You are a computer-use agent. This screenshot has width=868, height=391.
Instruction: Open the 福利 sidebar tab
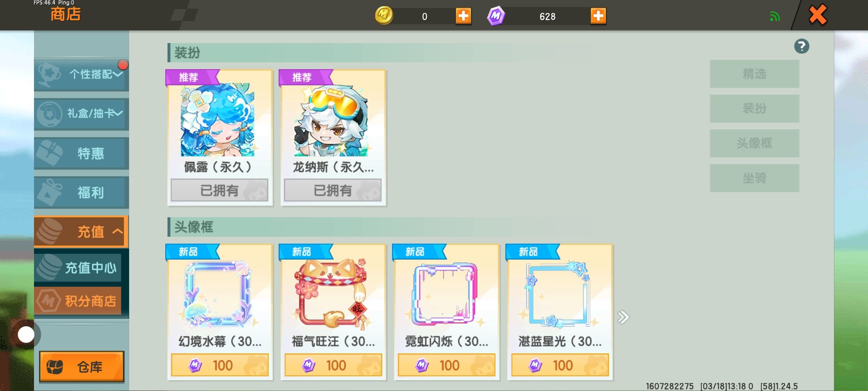point(81,192)
